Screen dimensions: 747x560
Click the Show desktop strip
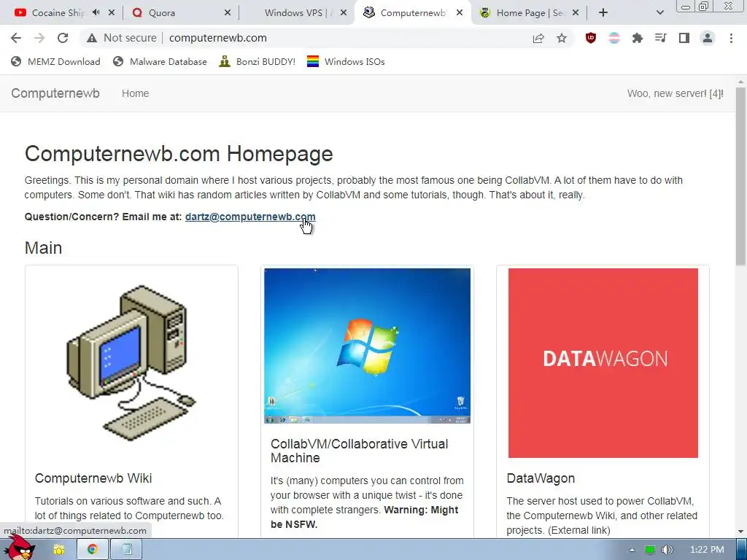741,550
